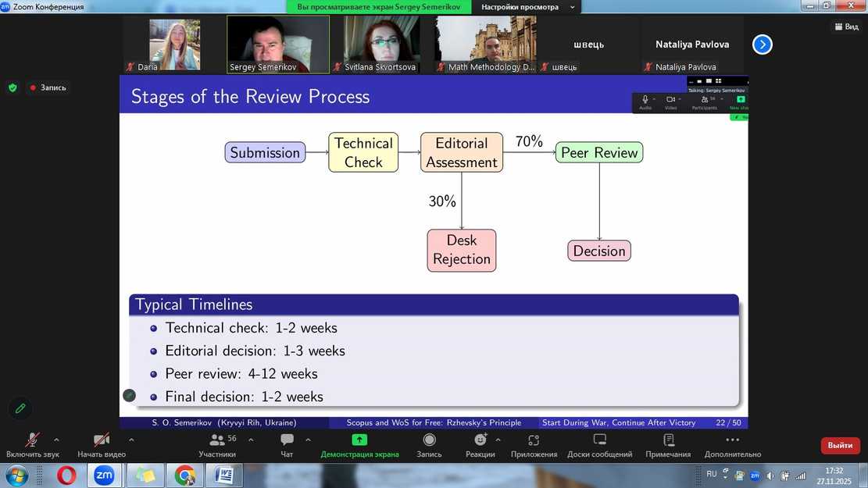Open the Чат chat panel
Viewport: 868px width, 488px height.
(x=287, y=445)
